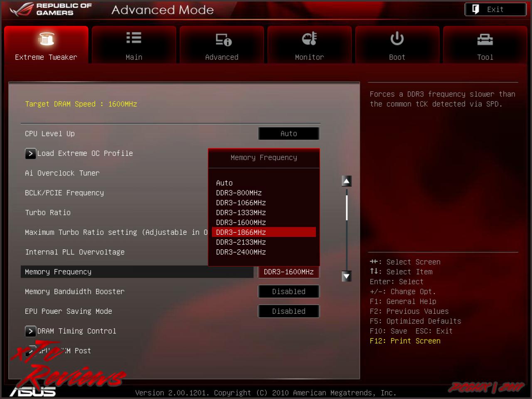Click the Version 2.00.1201 copyright text
The width and height of the screenshot is (532, 399).
tap(266, 393)
